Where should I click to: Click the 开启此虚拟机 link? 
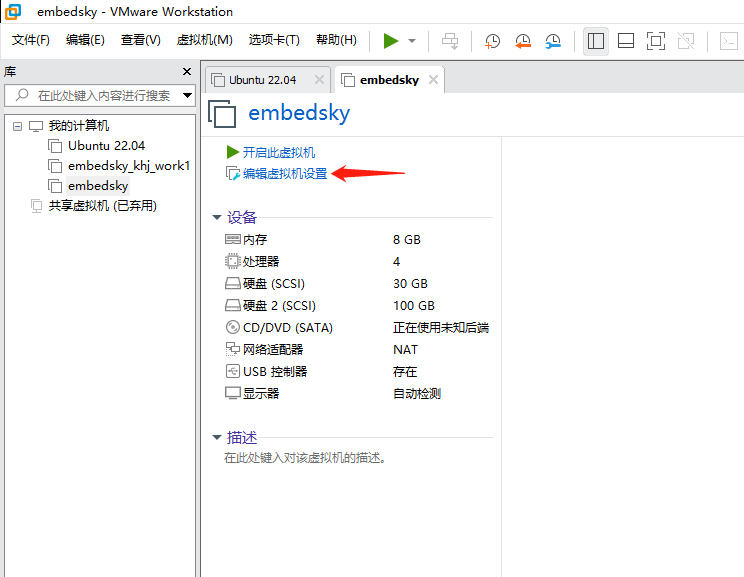coord(279,152)
